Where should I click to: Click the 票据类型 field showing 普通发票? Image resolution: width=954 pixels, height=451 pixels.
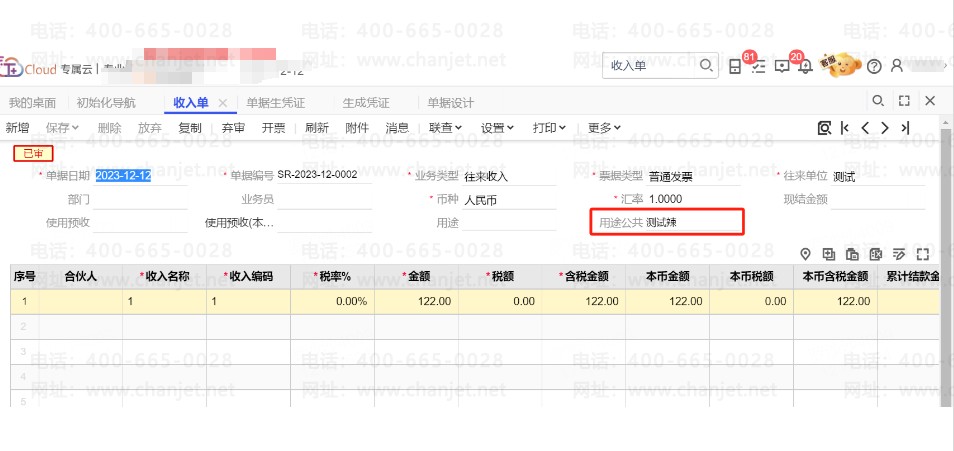693,177
